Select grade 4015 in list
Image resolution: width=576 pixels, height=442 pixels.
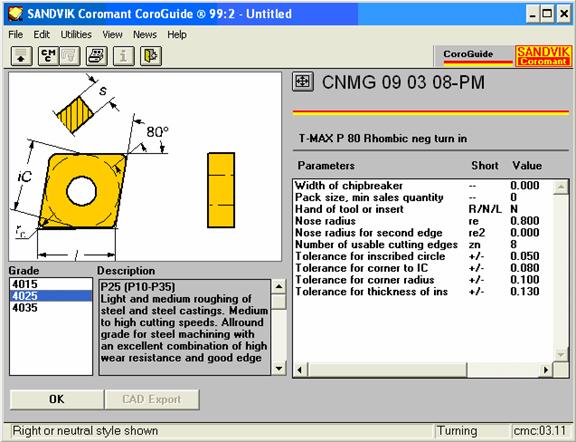click(x=51, y=284)
